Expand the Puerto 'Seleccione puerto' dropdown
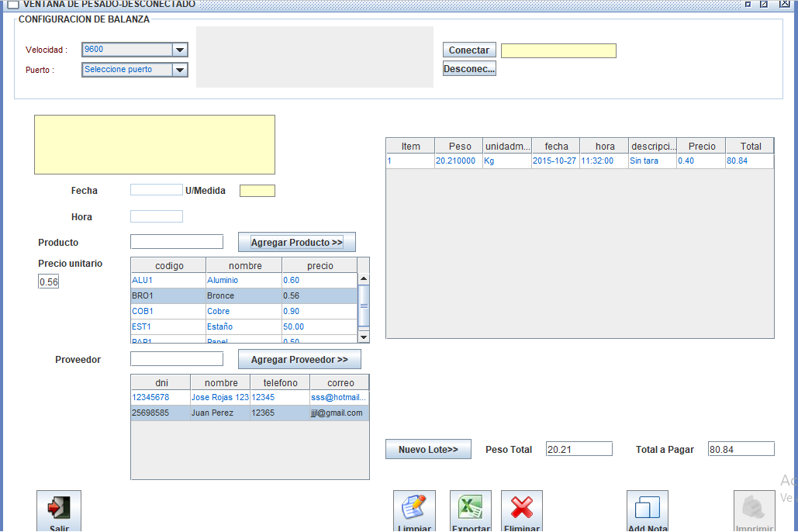Image resolution: width=798 pixels, height=532 pixels. click(180, 70)
